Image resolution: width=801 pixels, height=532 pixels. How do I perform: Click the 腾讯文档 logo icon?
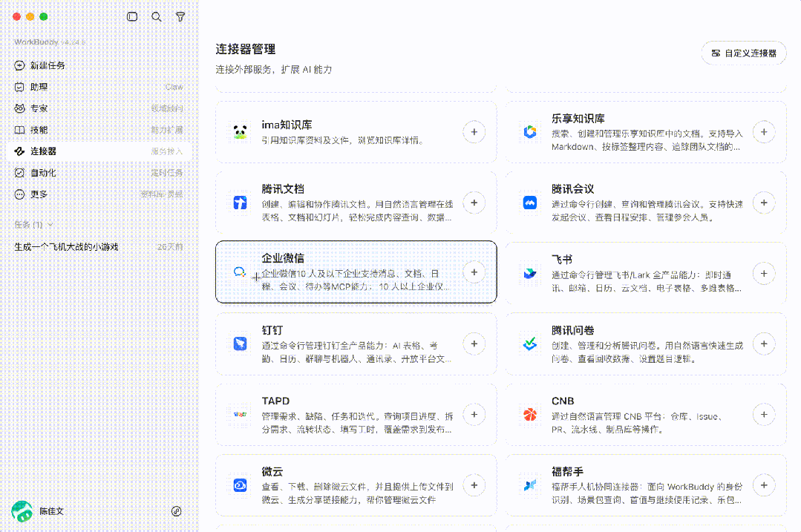click(x=240, y=203)
